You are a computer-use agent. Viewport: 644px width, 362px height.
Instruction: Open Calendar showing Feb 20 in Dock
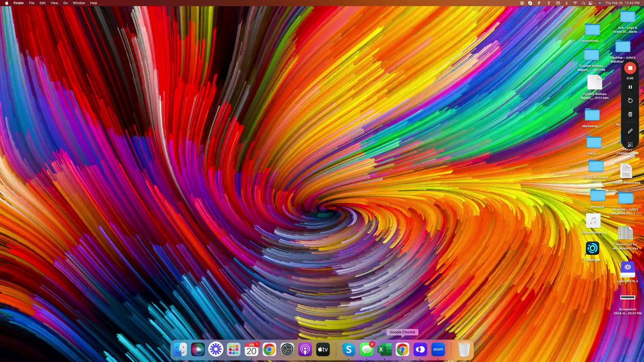coord(252,349)
